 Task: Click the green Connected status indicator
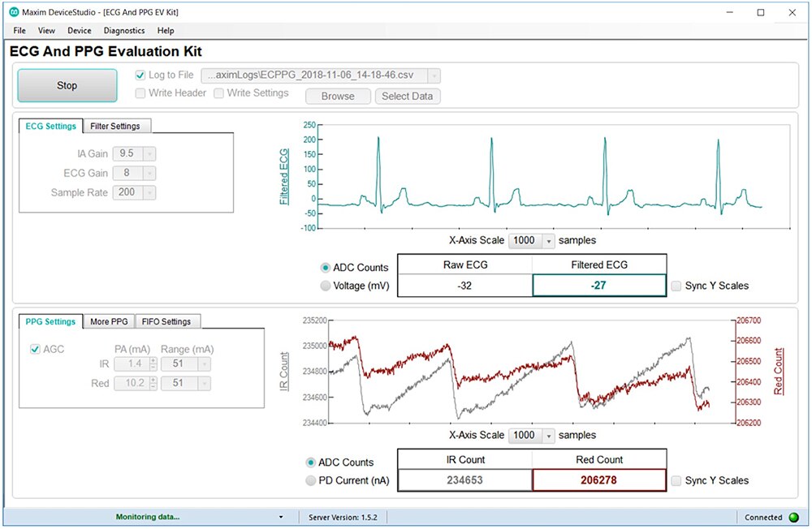click(793, 517)
